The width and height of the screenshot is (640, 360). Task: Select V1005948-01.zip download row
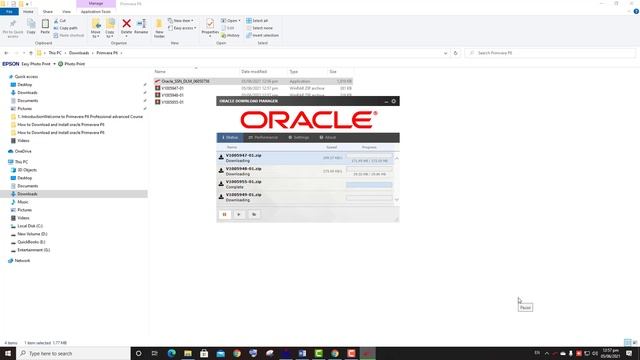point(305,171)
